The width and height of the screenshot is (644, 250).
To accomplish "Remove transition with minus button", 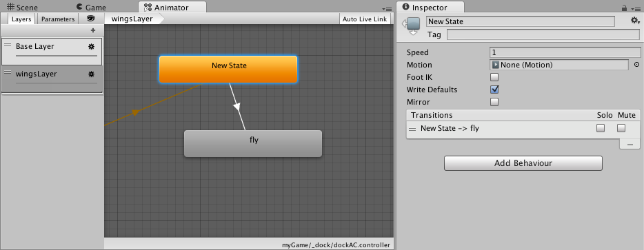I will [x=630, y=144].
